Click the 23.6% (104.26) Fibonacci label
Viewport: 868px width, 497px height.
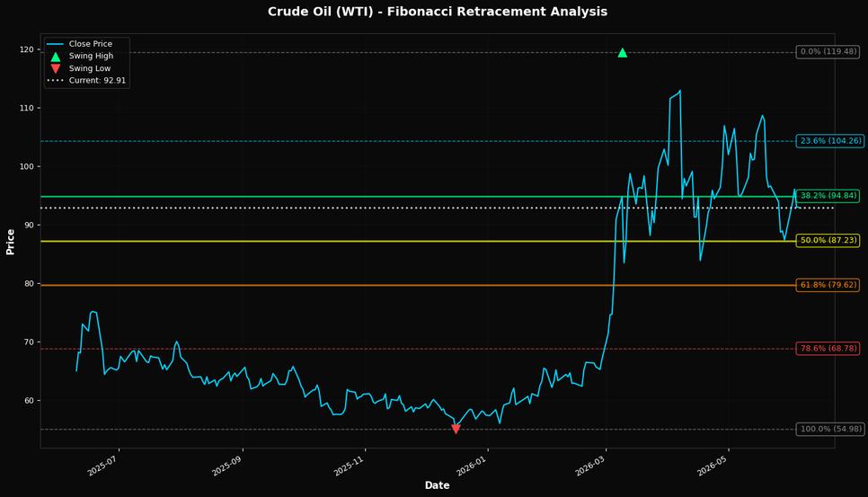pos(831,141)
